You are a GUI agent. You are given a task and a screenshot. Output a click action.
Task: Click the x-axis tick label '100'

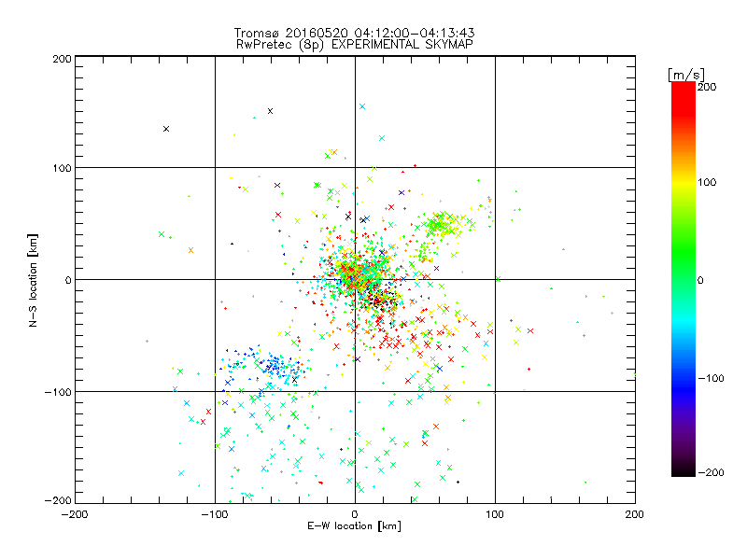pyautogui.click(x=495, y=514)
